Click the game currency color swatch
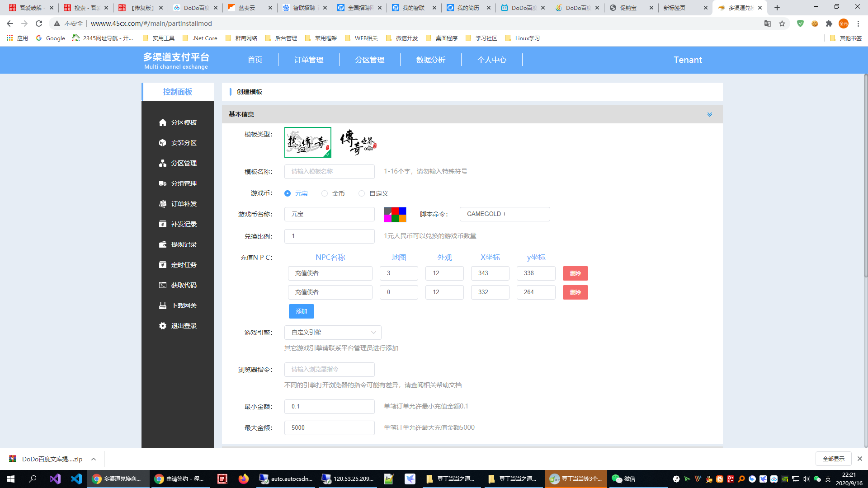 pos(394,214)
